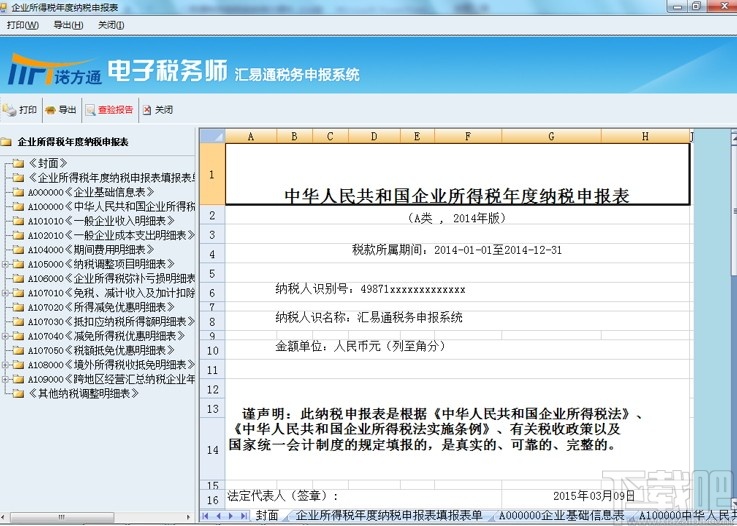This screenshot has height=526, width=737.
Task: Switch to A000000企业基础信息表 sheet tab
Action: pos(562,516)
